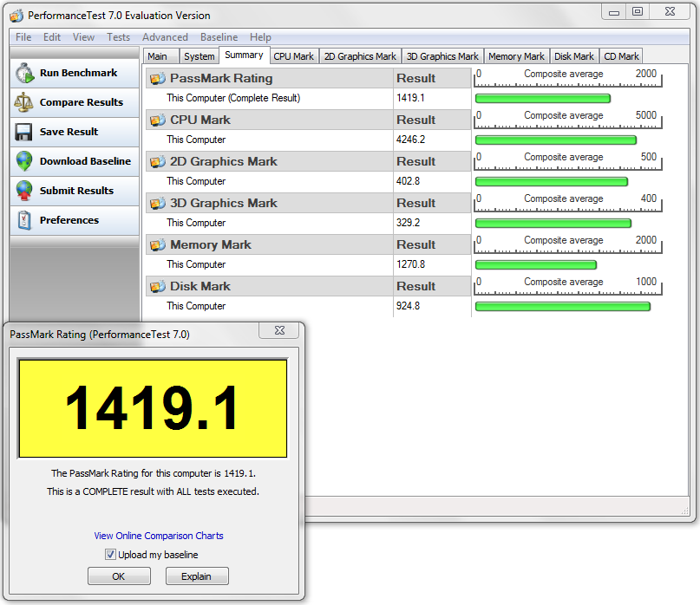This screenshot has width=700, height=605.
Task: Switch to the Memory Mark tab
Action: tap(516, 56)
